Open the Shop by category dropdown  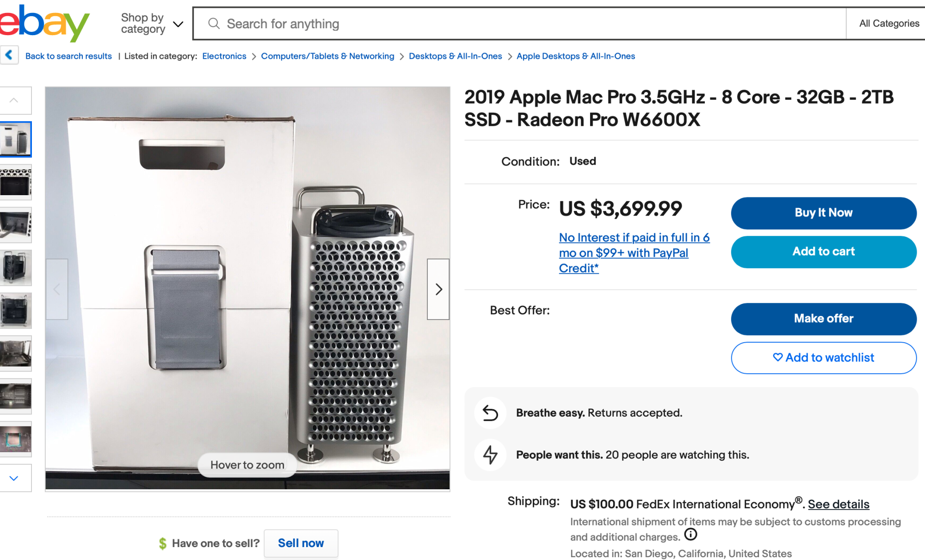point(152,24)
